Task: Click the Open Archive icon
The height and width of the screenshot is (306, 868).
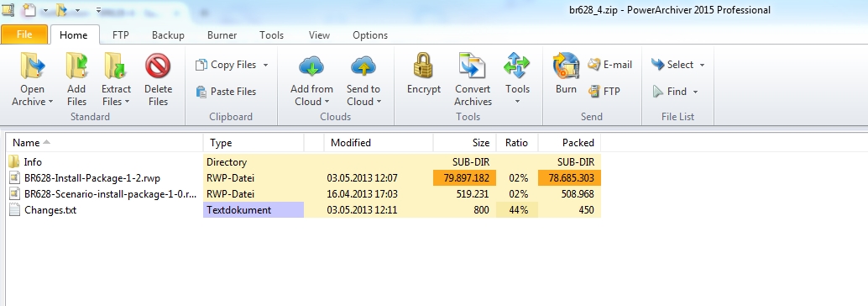Action: tap(32, 66)
